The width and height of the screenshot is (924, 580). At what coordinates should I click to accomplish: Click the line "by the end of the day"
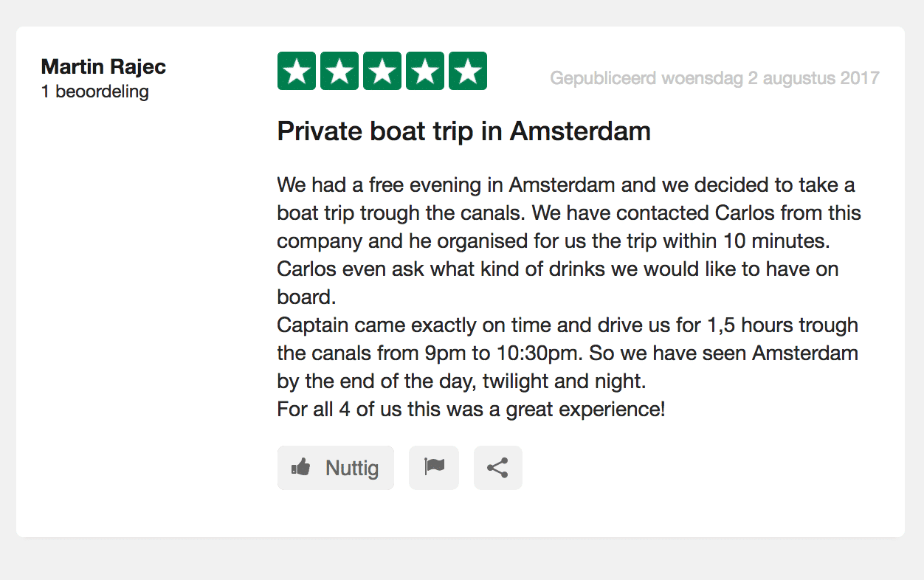coord(461,381)
